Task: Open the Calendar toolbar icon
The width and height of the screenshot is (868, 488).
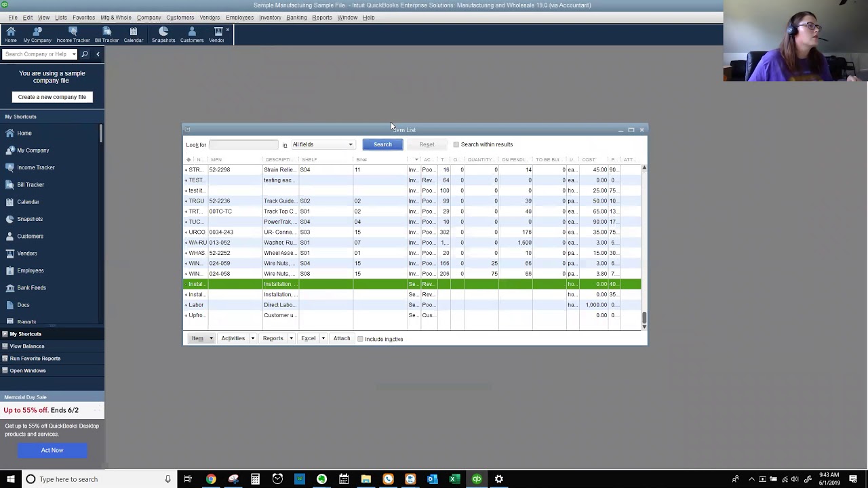Action: (133, 35)
